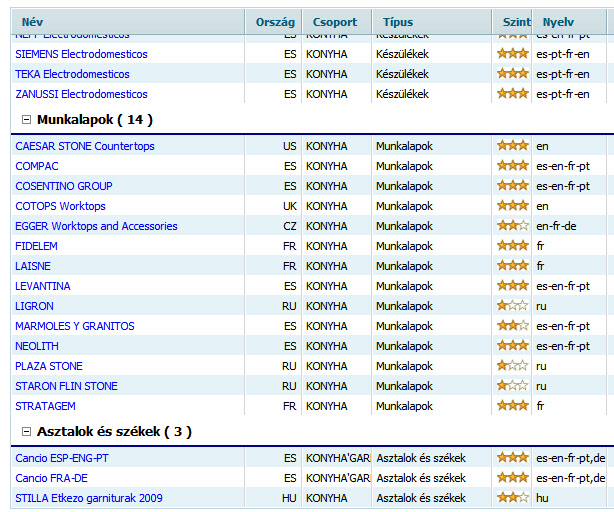This screenshot has width=614, height=512.
Task: Click star rating in the EGGER Worktops row
Action: point(513,225)
